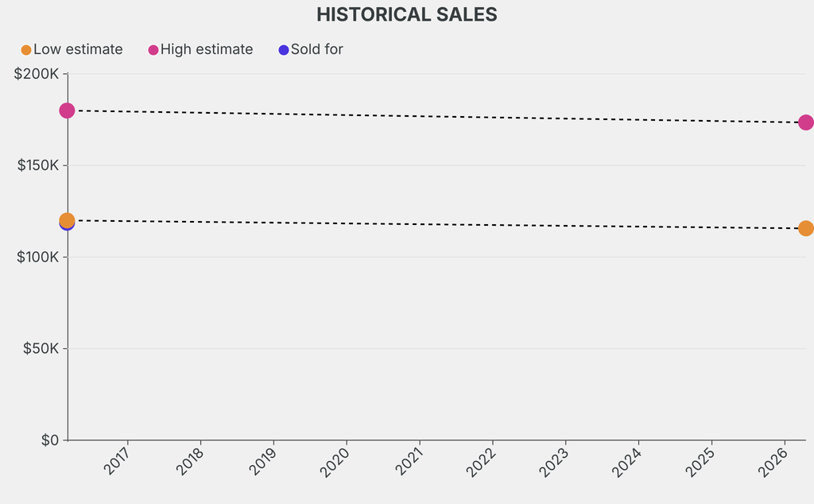Toggle the High estimate legend text label
The height and width of the screenshot is (504, 814).
[x=207, y=49]
